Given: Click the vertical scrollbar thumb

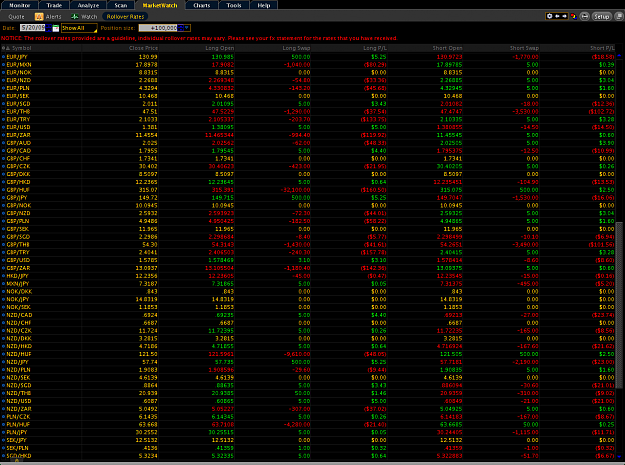Looking at the screenshot, I should (619, 305).
